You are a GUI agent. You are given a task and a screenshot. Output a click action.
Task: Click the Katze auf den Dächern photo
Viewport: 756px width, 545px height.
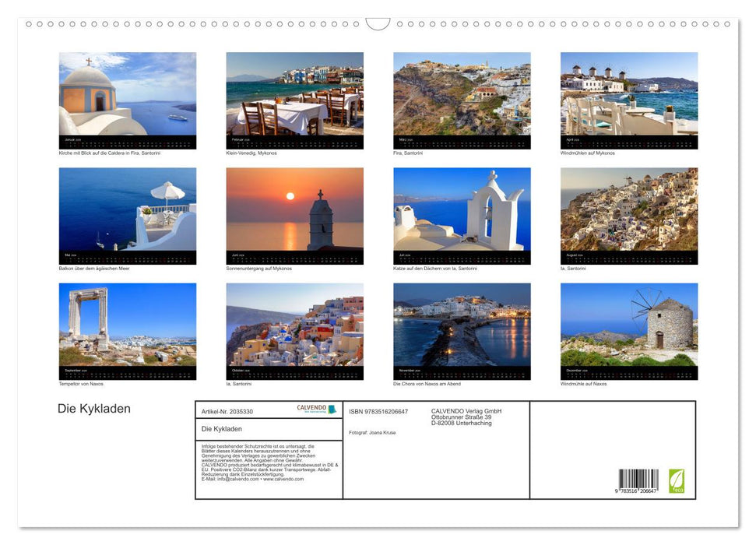coord(462,212)
